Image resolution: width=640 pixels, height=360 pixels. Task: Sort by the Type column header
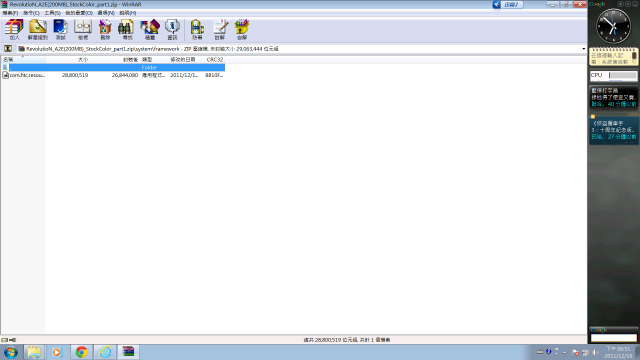coord(153,60)
